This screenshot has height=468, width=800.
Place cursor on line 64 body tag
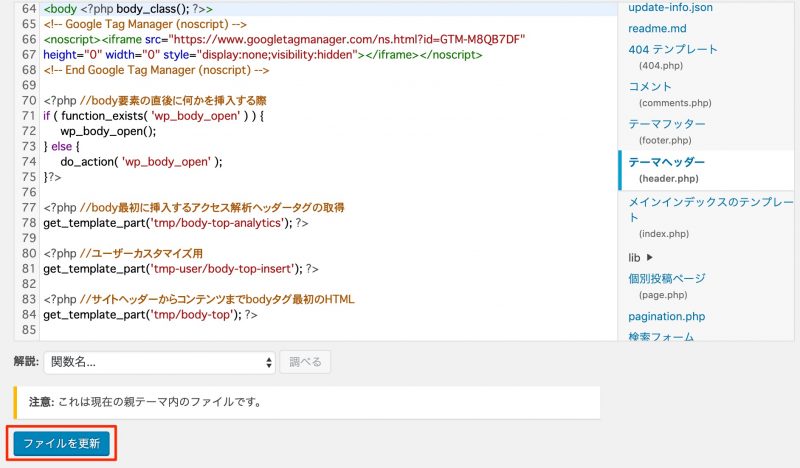[140, 8]
